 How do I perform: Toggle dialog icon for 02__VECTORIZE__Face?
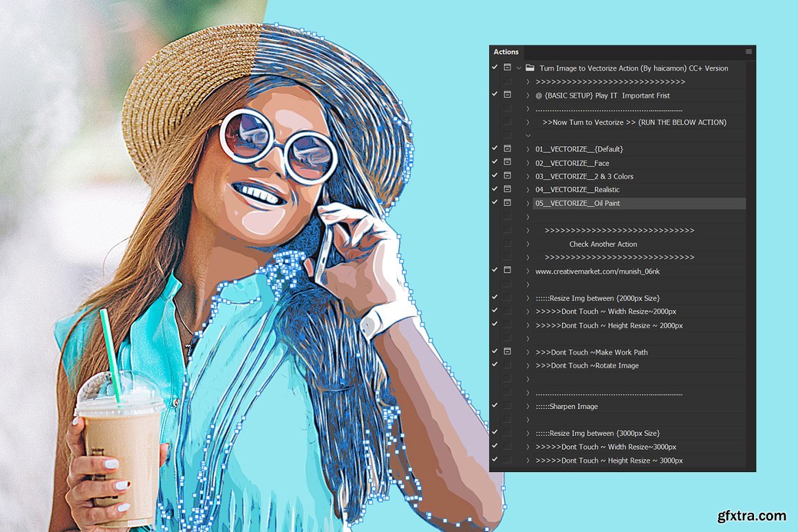(507, 162)
